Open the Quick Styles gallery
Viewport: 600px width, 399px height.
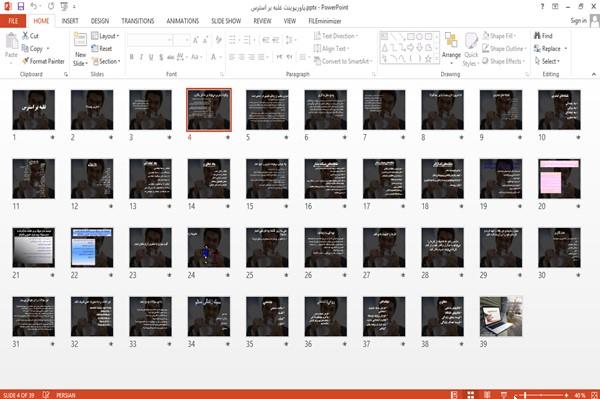471,49
